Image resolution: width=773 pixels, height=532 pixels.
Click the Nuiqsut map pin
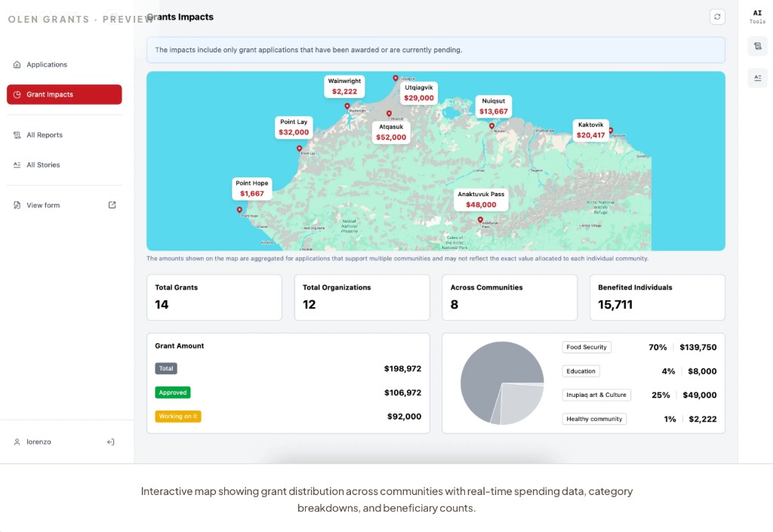click(x=491, y=126)
